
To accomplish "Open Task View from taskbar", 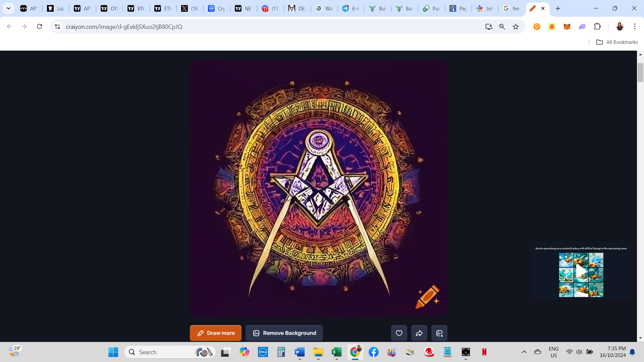I will [226, 352].
